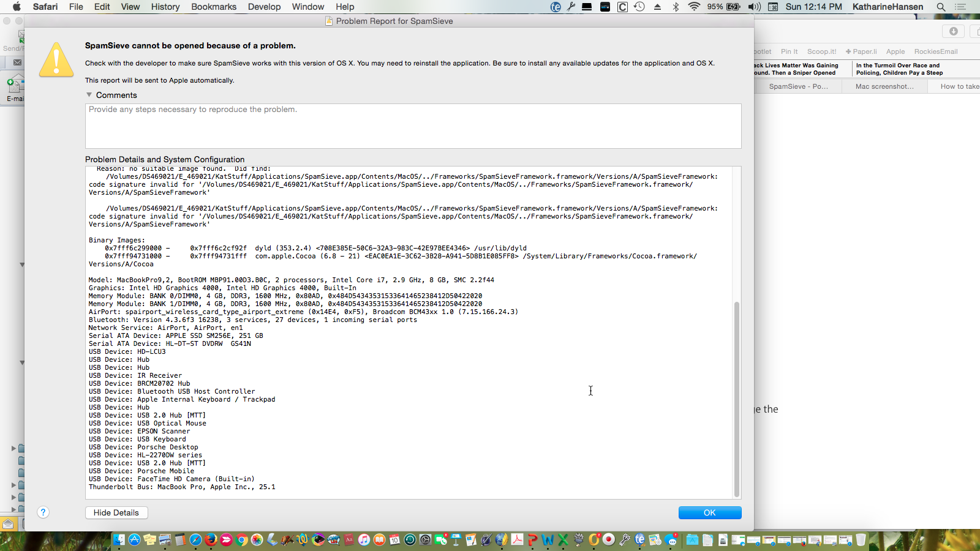
Task: Open the File menu
Action: 76,7
